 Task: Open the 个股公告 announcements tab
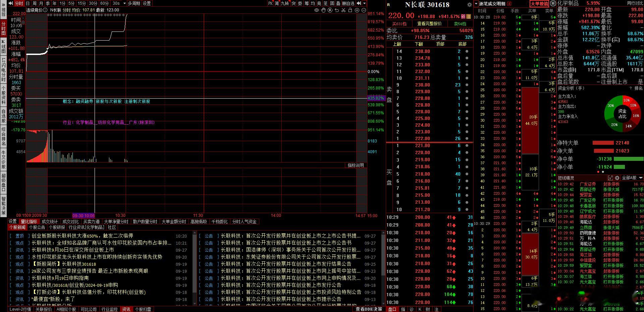37,227
